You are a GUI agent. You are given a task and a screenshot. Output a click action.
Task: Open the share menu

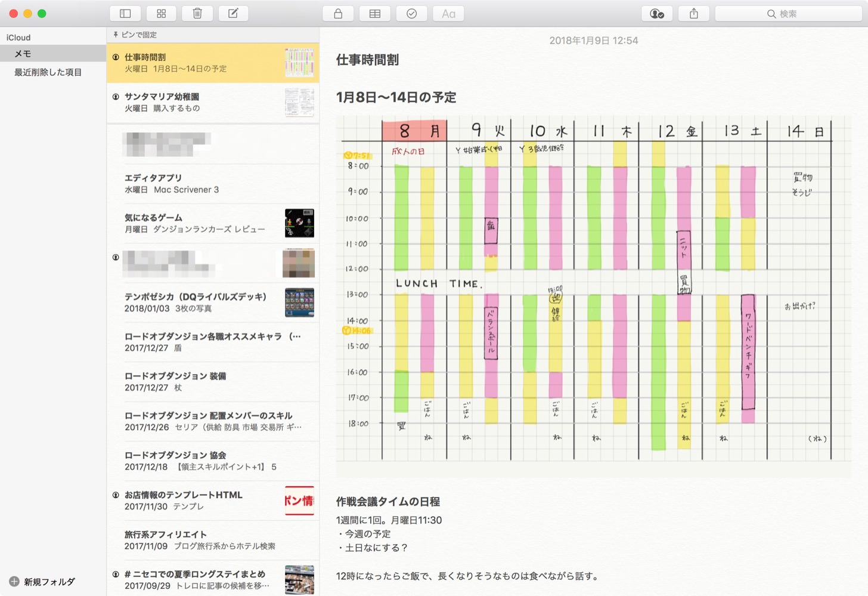click(x=694, y=14)
